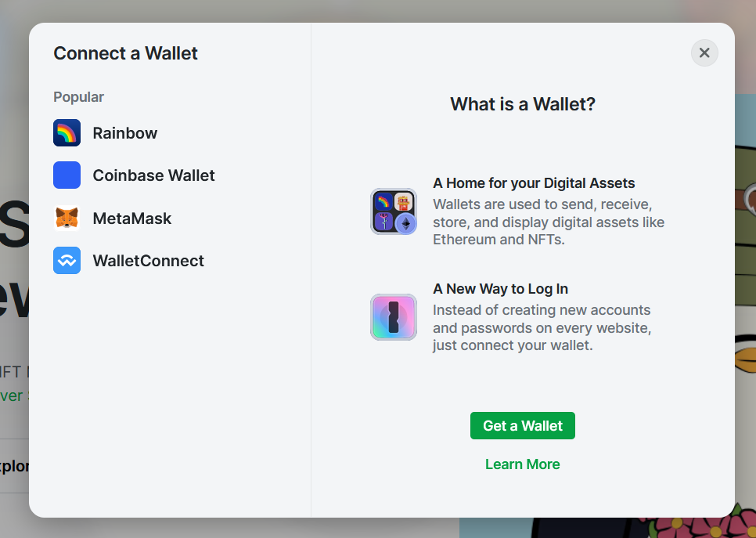Screen dimensions: 756x538
Task: Click the green Get a Wallet button
Action: [x=523, y=425]
